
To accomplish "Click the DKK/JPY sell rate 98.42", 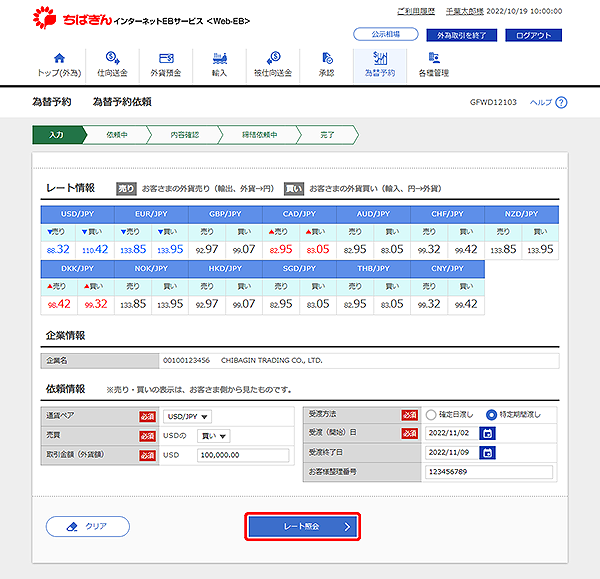I will (59, 305).
